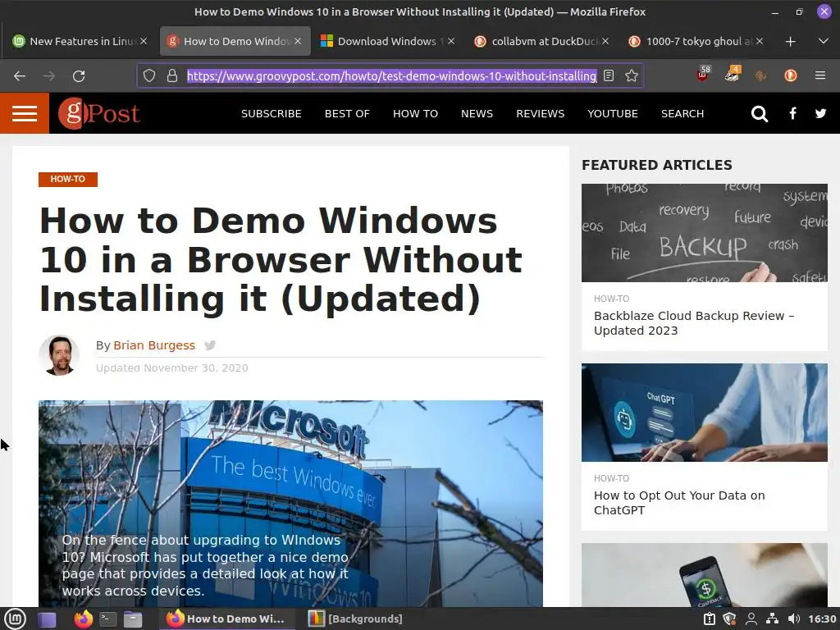
Task: Click the Microsoft building article image
Action: click(x=290, y=504)
